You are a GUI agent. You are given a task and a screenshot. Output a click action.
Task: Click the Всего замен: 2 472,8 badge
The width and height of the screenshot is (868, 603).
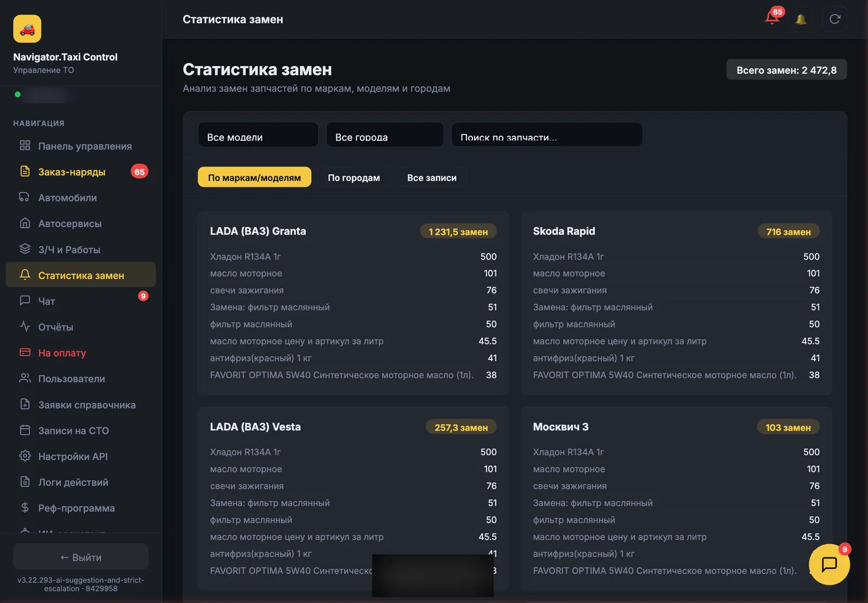pos(787,70)
